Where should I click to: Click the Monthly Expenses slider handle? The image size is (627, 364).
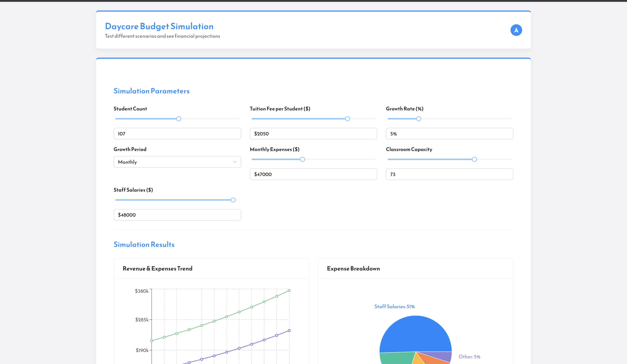click(302, 159)
